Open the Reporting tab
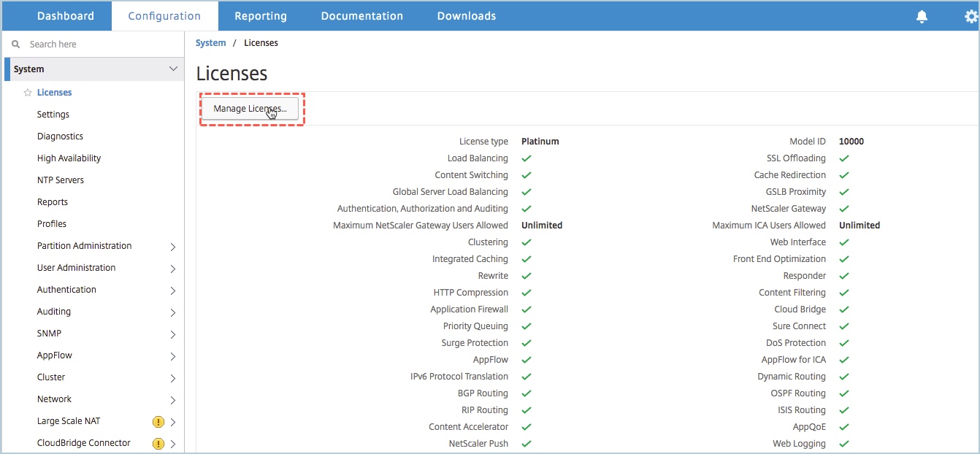The image size is (980, 454). pos(261,16)
